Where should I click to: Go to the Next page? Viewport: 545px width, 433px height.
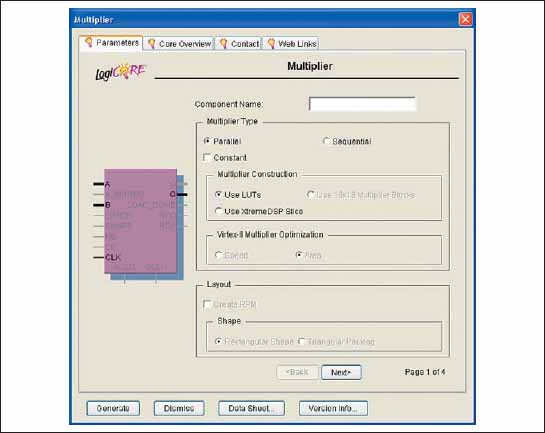point(341,372)
